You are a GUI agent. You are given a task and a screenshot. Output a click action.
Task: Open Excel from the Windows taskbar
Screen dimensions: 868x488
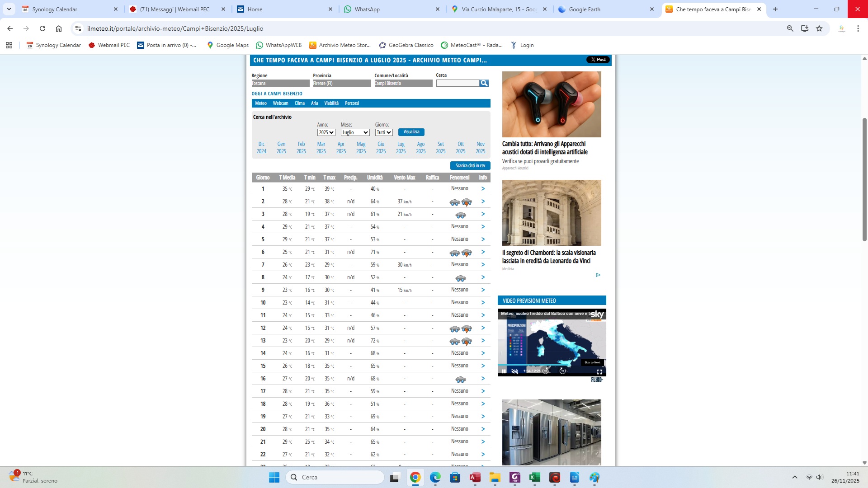pyautogui.click(x=535, y=478)
